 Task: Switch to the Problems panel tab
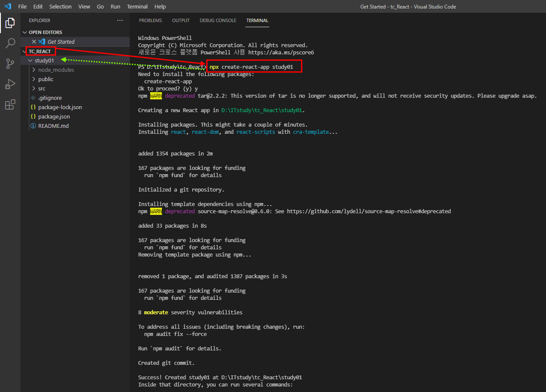coord(151,20)
